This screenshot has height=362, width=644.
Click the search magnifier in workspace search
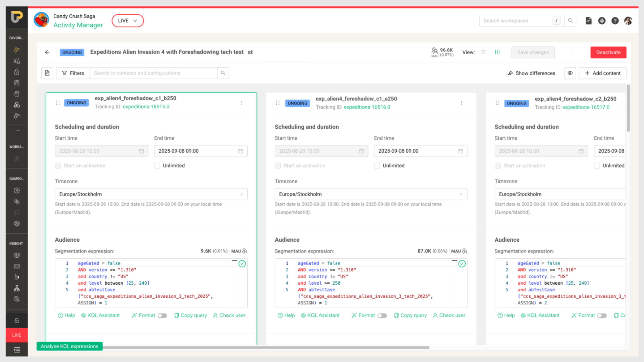click(570, 21)
